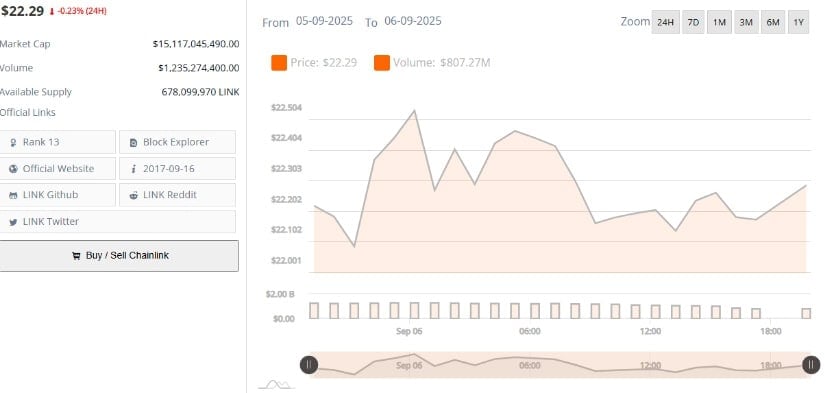
Task: Click the -0.23% (24H) change text
Action: coord(82,11)
